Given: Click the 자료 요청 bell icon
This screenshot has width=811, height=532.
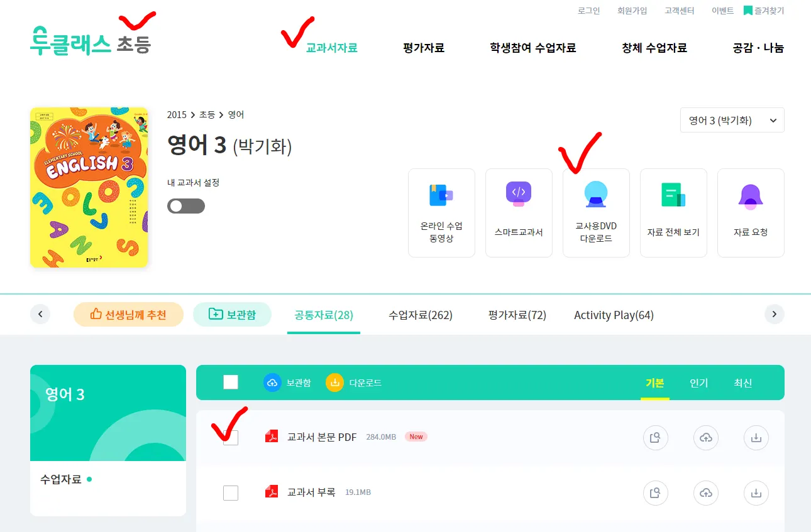Looking at the screenshot, I should (751, 195).
